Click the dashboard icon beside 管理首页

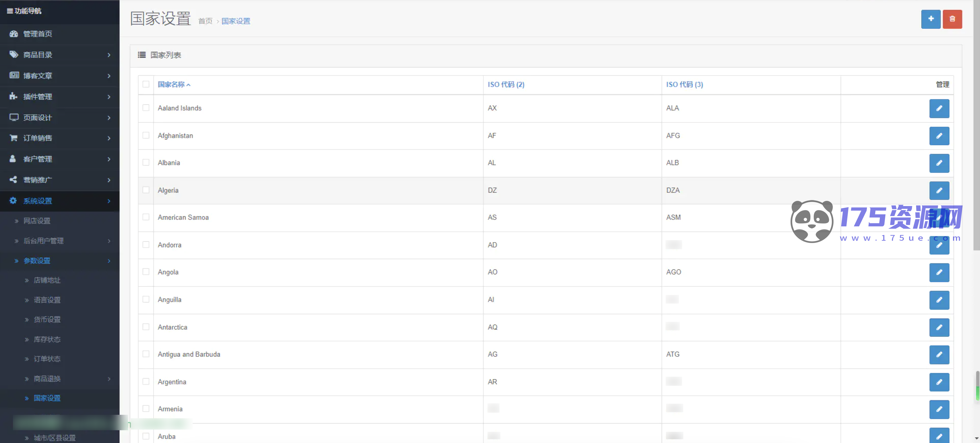coord(14,34)
